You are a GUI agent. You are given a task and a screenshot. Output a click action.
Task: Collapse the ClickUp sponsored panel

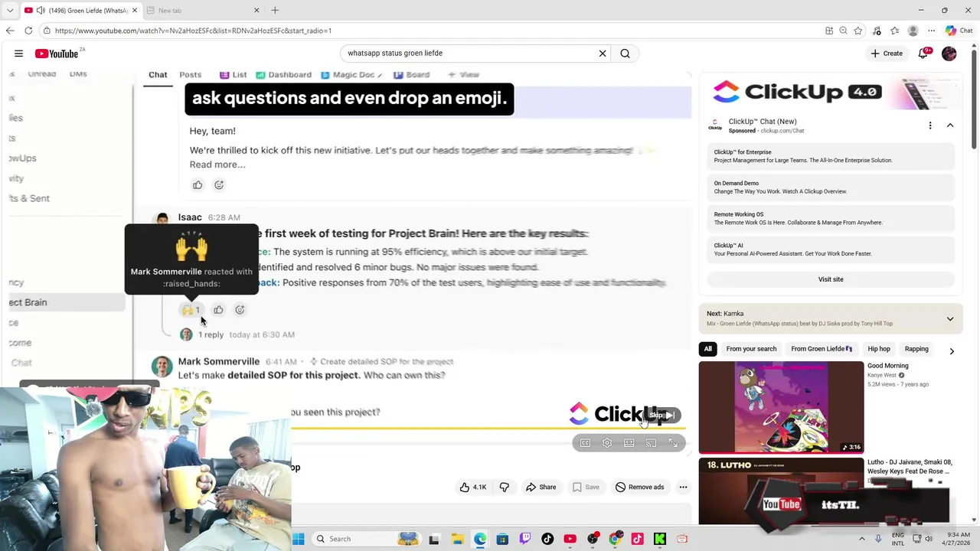point(950,126)
